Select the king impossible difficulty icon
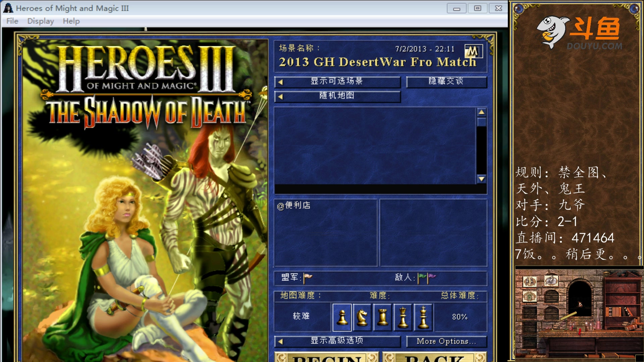 coord(423,317)
